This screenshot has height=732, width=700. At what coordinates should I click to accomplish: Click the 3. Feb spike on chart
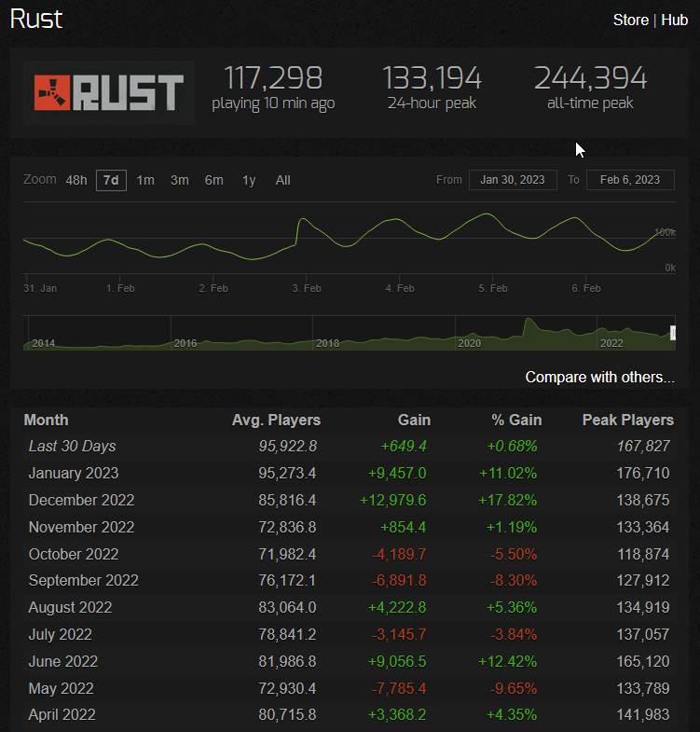pos(303,219)
